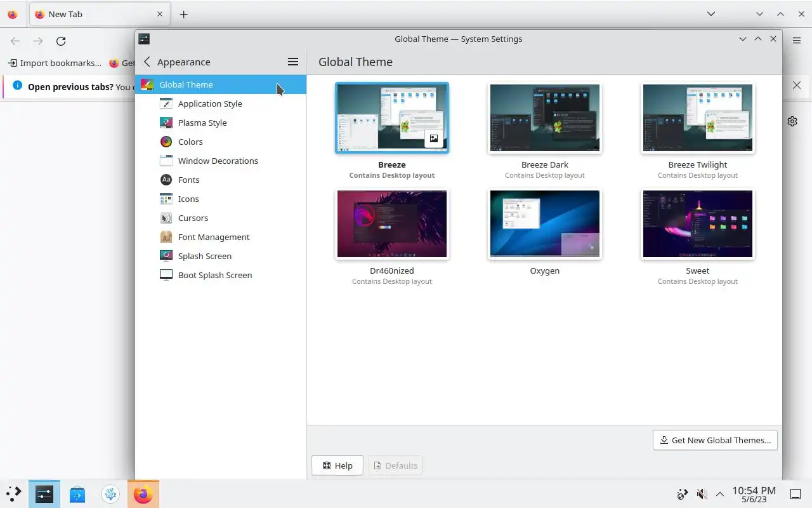The image size is (812, 508).
Task: Click Get New Global Themes button
Action: (x=715, y=440)
